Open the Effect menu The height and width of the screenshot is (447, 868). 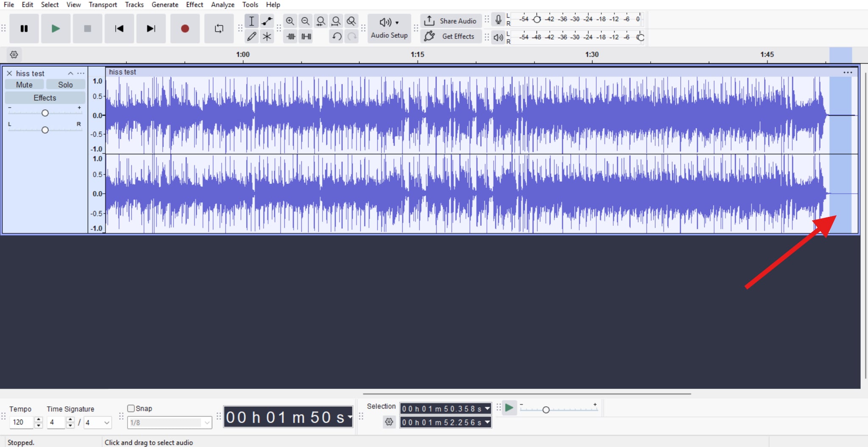194,5
